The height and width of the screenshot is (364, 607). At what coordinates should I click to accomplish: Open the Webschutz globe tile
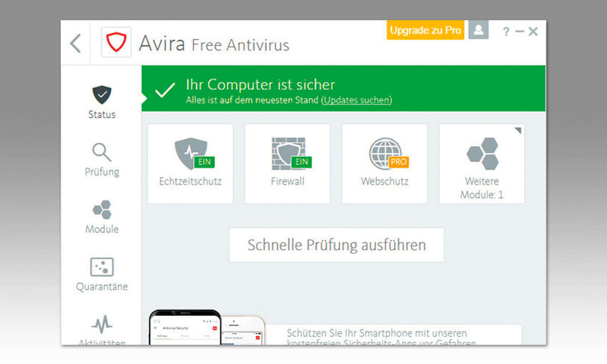(384, 164)
